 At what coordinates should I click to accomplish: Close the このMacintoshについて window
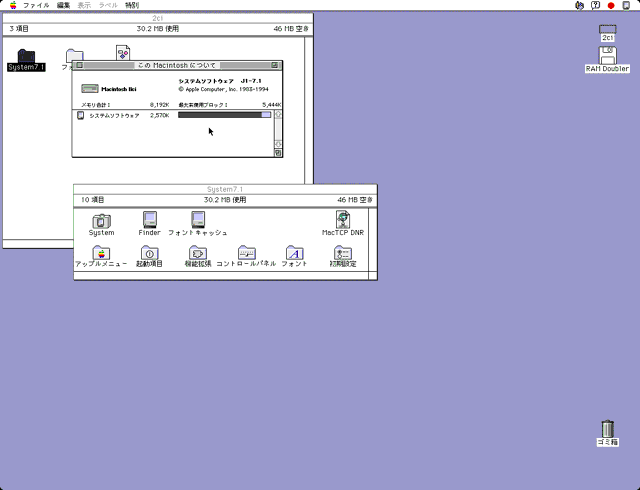(80, 65)
